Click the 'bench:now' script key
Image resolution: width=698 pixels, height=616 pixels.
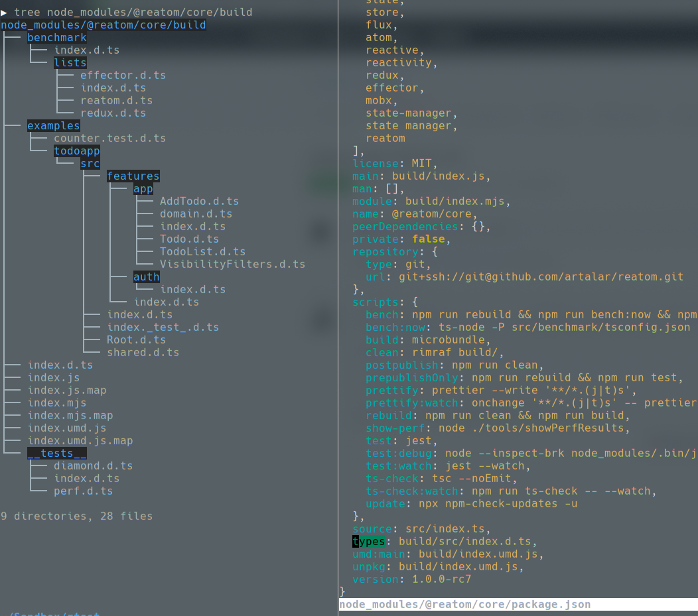click(395, 327)
